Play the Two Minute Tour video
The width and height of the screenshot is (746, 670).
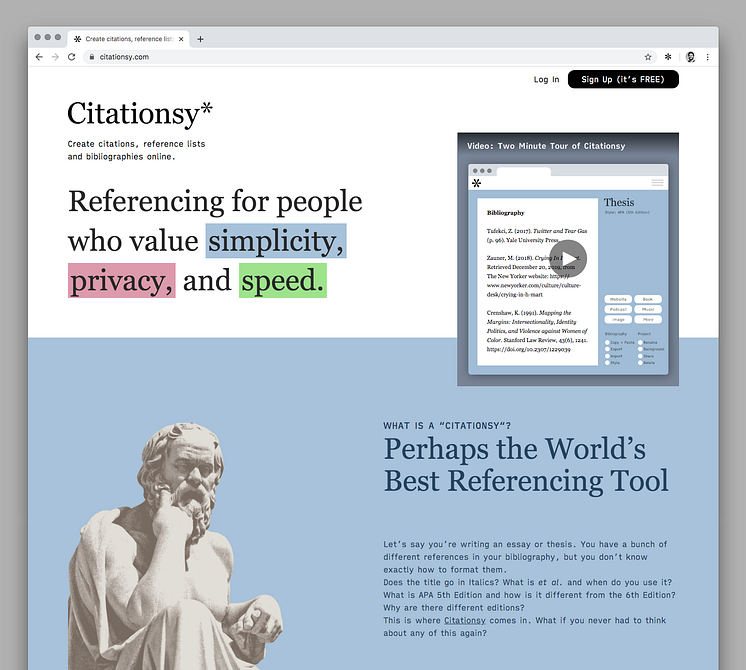[x=568, y=258]
